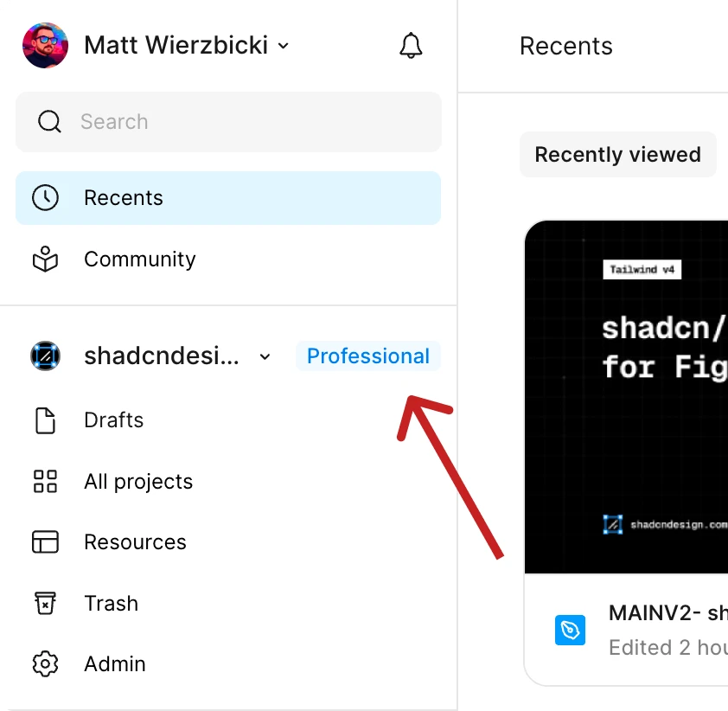Screen dimensions: 728x711
Task: Click the shadcndesign team logo icon
Action: tap(46, 356)
